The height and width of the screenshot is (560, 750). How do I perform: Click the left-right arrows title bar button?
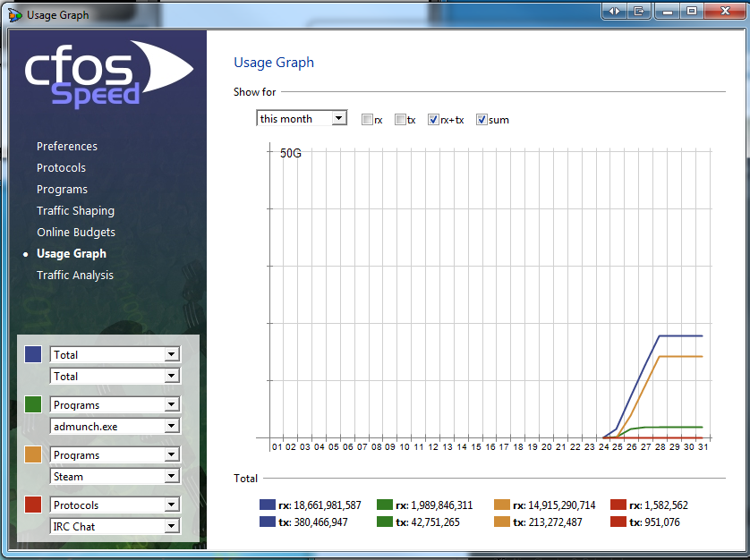614,12
